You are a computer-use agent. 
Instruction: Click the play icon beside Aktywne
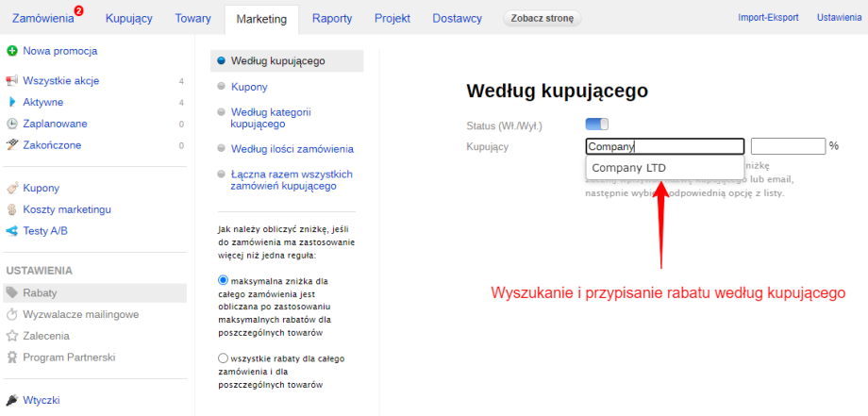pyautogui.click(x=12, y=102)
